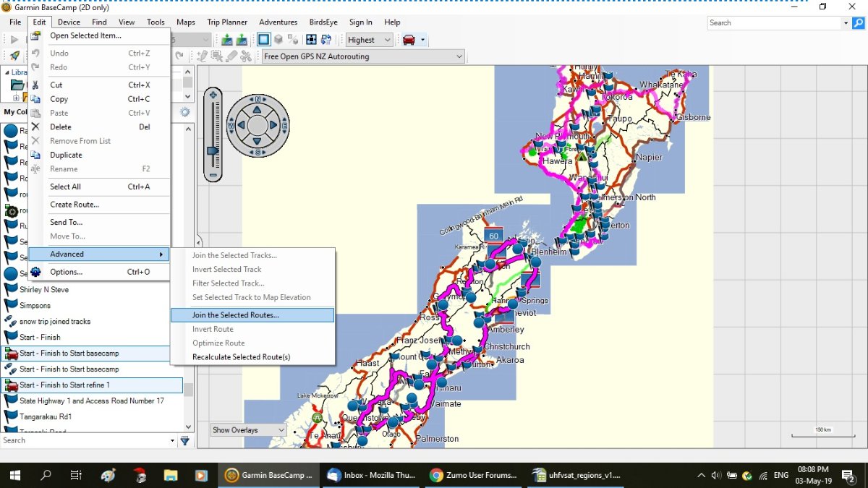Click the gear icon in My Collection
868x488 pixels.
tap(184, 112)
